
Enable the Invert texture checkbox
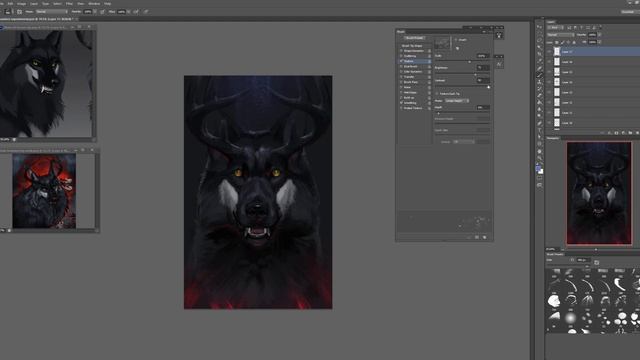click(456, 40)
